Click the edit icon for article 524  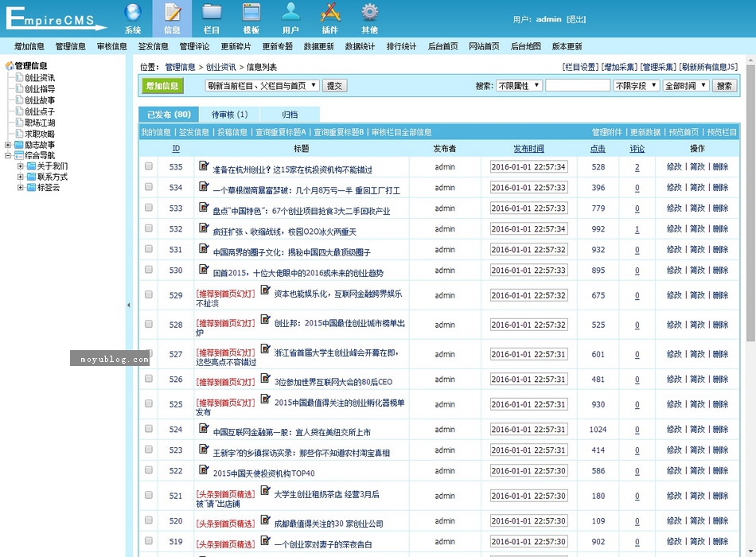tap(204, 428)
